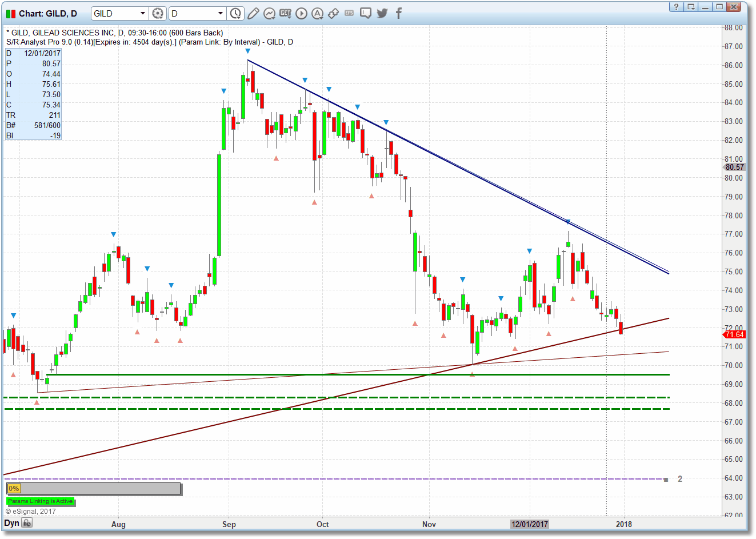Click the Dyn scaling label
The image size is (756, 539).
coord(11,523)
